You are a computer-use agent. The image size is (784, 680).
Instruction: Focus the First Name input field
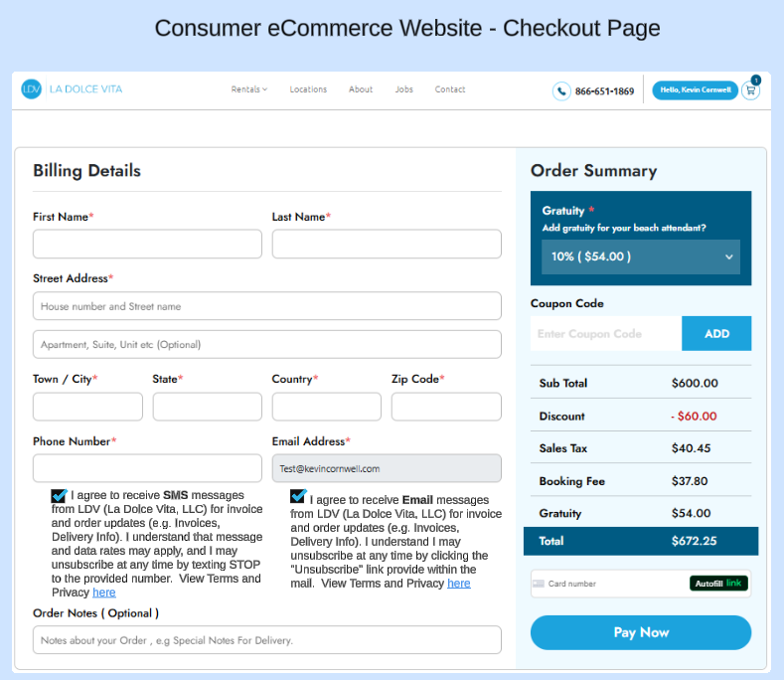147,245
